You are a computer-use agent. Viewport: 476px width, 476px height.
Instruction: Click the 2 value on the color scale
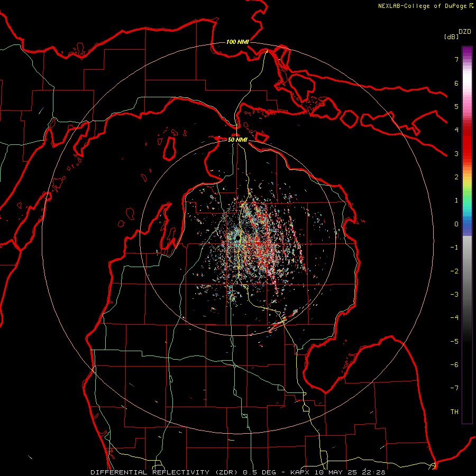(x=456, y=177)
